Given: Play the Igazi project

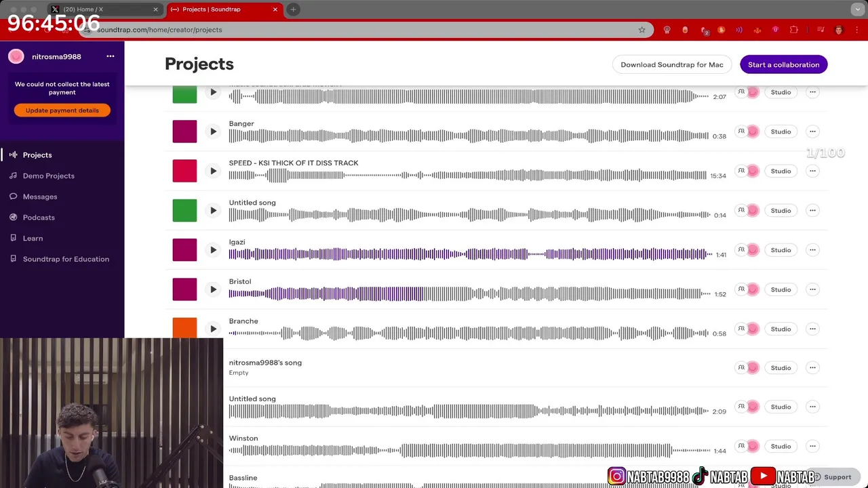Looking at the screenshot, I should coord(213,250).
